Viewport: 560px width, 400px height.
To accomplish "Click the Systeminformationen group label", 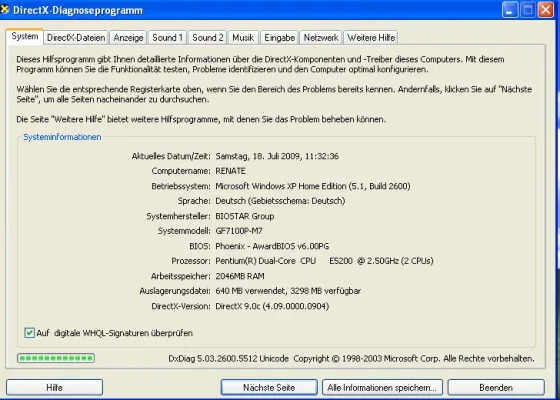I will point(62,137).
